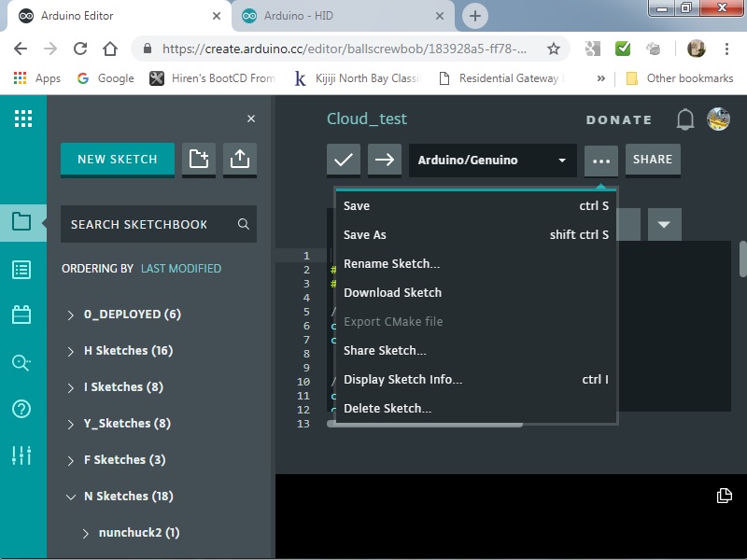Open Preferences via the sliders icon
The image size is (747, 560).
[22, 456]
